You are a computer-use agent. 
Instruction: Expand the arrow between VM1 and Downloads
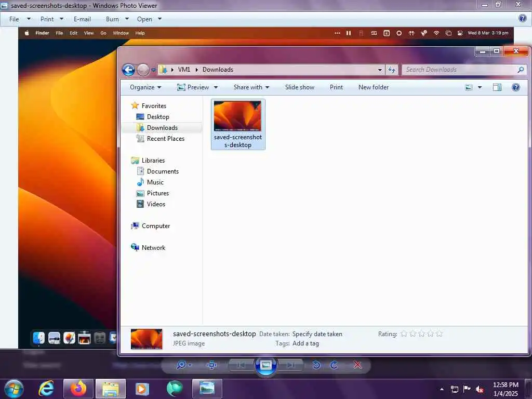[196, 70]
